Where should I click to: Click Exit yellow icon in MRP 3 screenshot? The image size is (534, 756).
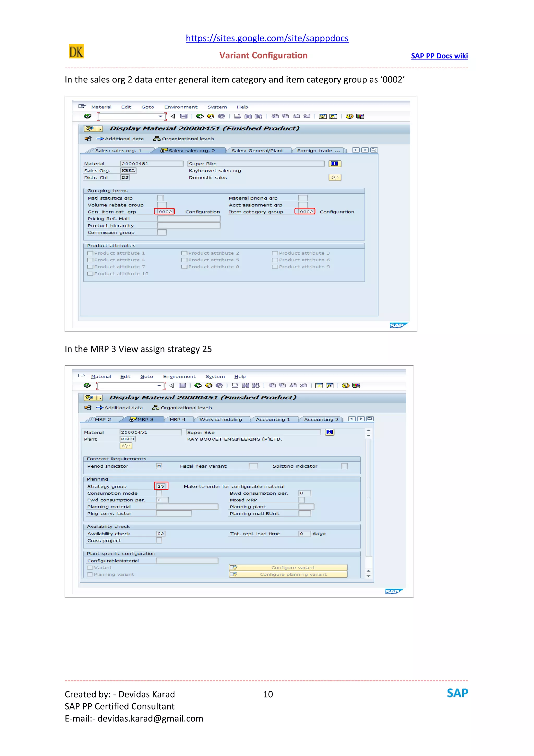pyautogui.click(x=209, y=386)
